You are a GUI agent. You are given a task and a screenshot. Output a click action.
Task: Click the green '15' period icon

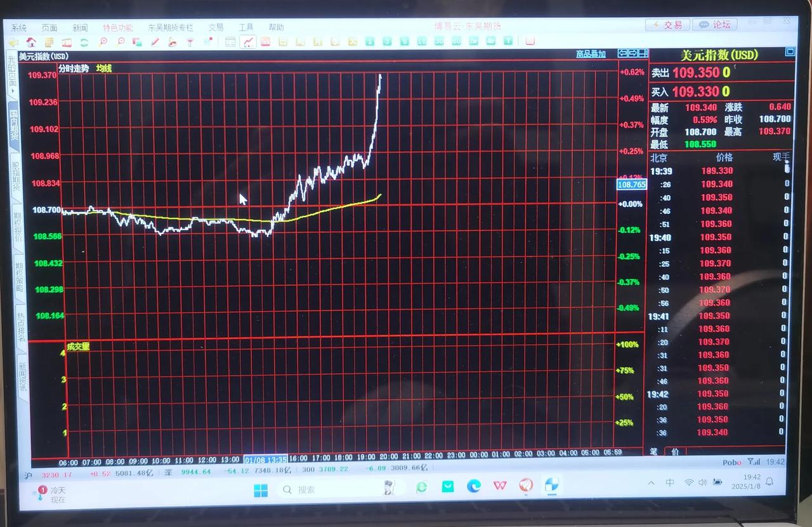422,41
